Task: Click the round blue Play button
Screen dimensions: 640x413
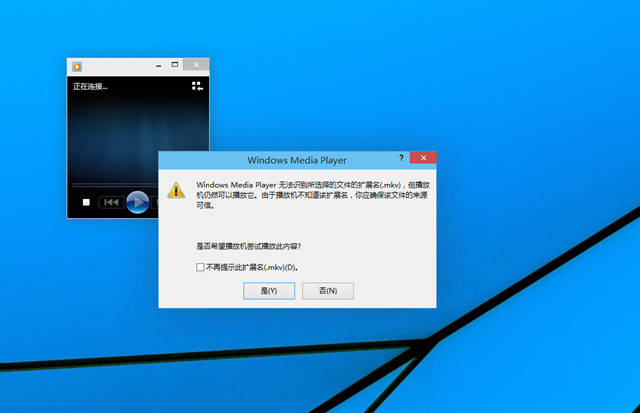Action: (138, 202)
